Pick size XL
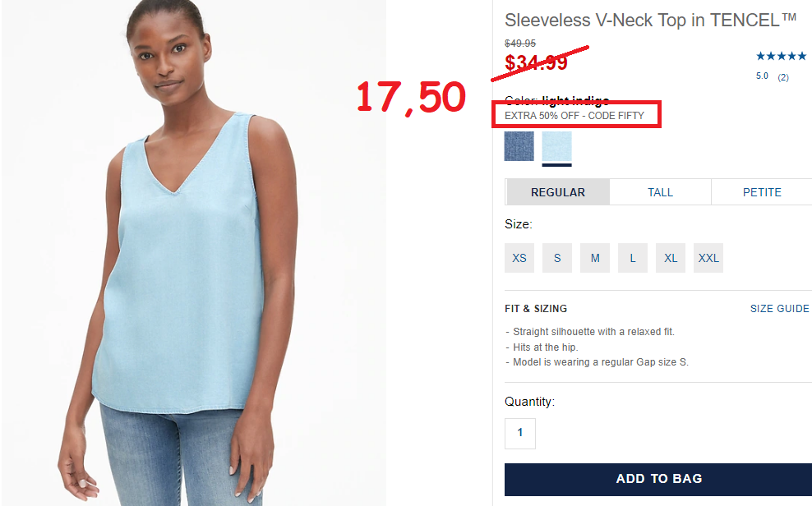 tap(671, 258)
